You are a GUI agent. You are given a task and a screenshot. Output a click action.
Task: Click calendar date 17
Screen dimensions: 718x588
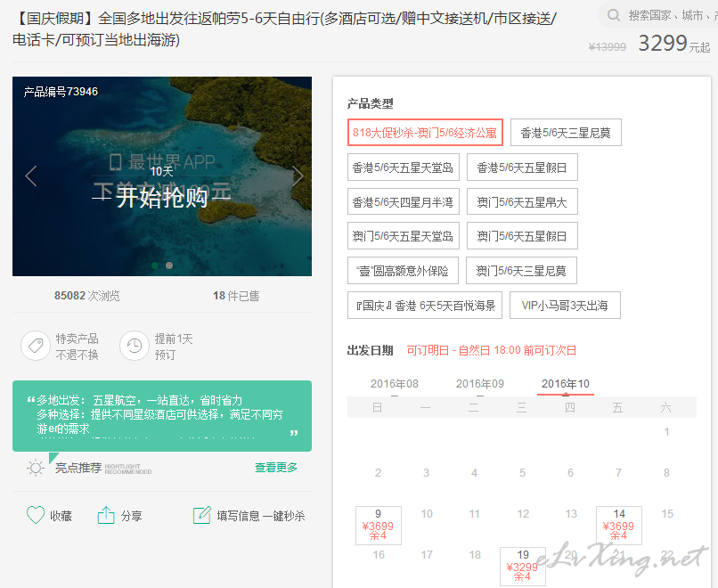(x=427, y=555)
